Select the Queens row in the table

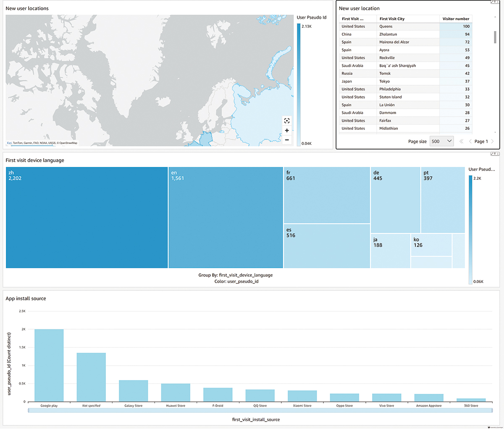click(386, 26)
